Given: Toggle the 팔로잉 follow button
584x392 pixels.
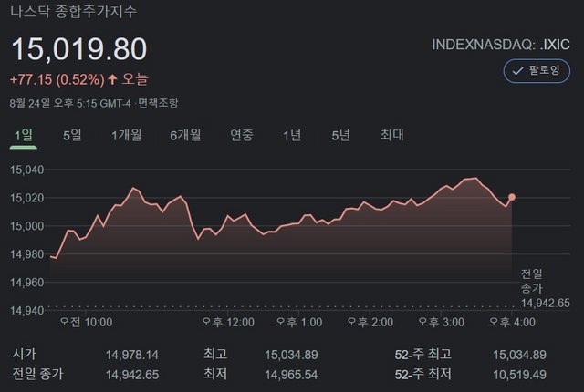Looking at the screenshot, I should [x=537, y=71].
